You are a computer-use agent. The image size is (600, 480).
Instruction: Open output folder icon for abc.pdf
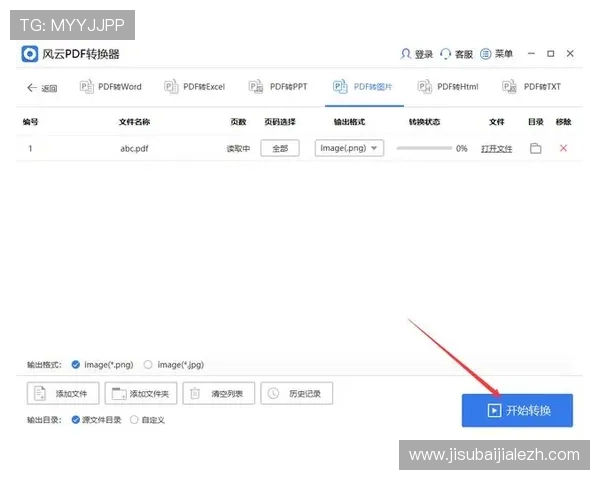(535, 148)
